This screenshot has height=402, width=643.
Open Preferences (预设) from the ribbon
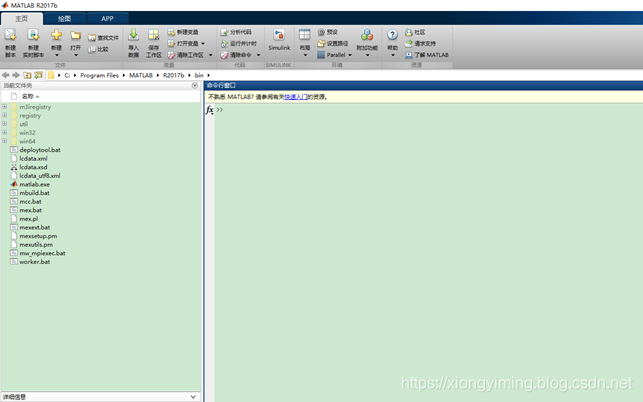click(x=328, y=32)
